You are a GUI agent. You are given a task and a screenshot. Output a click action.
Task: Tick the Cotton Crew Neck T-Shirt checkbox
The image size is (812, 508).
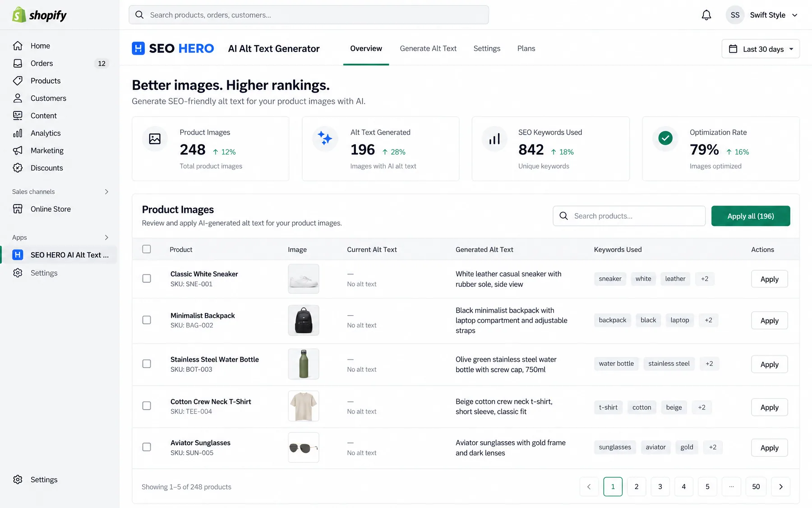coord(147,406)
